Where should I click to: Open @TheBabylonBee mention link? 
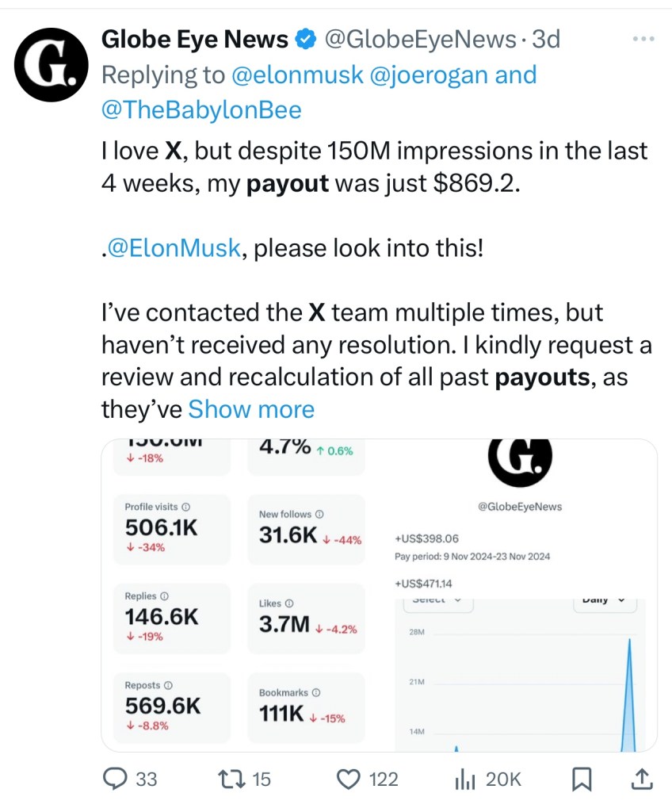pos(201,110)
